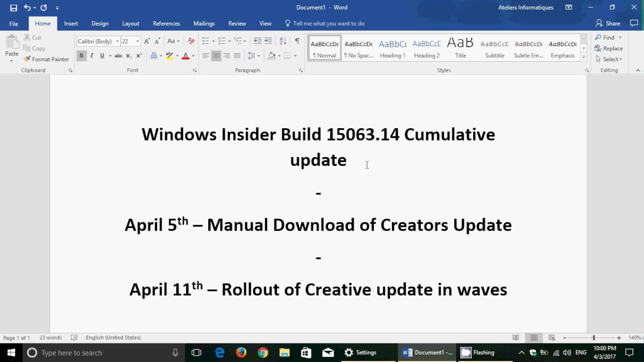Open the line spacing dropdown
The width and height of the screenshot is (644, 362).
254,56
